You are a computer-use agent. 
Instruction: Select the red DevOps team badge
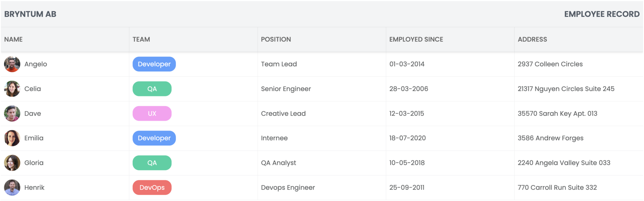(152, 187)
